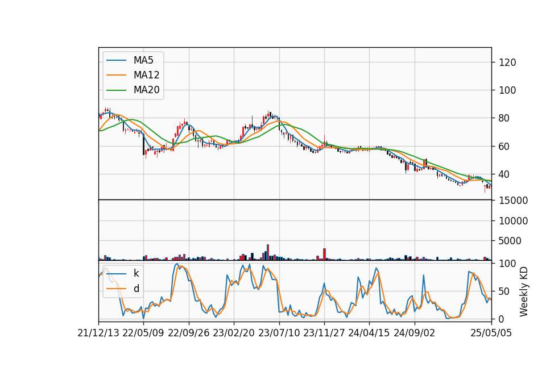Click the volume axis value 15000
Screen dimensions: 546x392
pos(513,201)
